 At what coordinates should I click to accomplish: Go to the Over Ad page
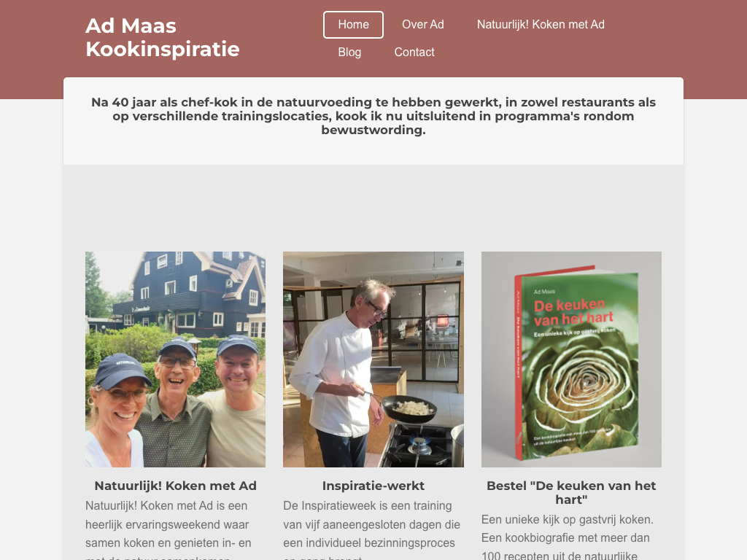point(422,25)
